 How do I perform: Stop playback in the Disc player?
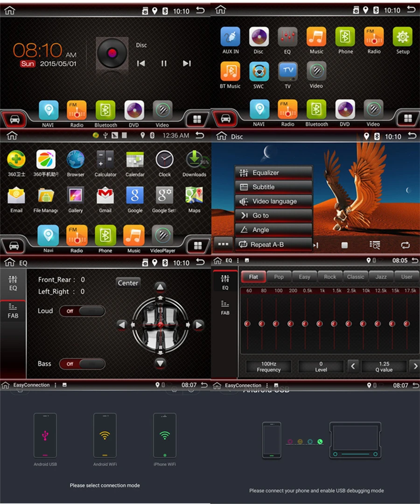[x=344, y=245]
